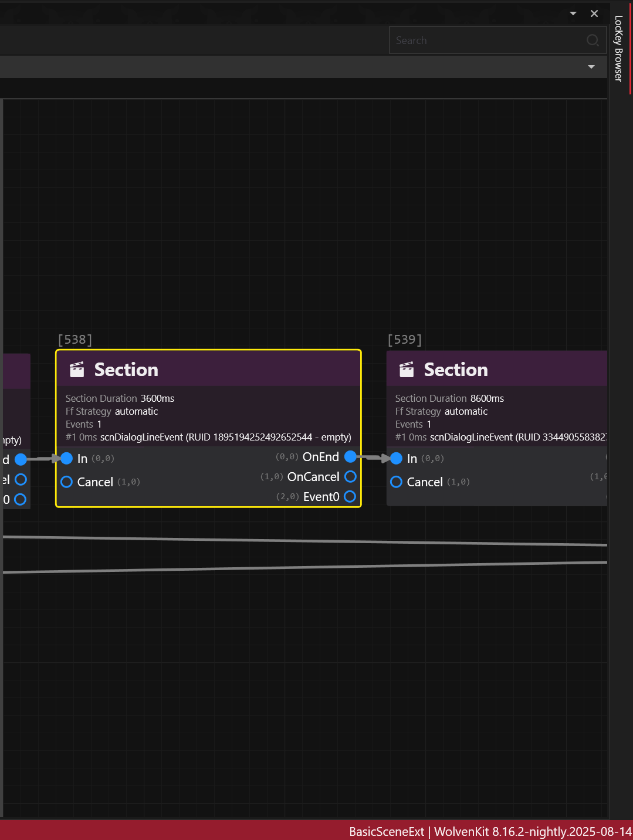Click the OnEnd output socket of node 538
The image size is (633, 840).
tap(350, 457)
